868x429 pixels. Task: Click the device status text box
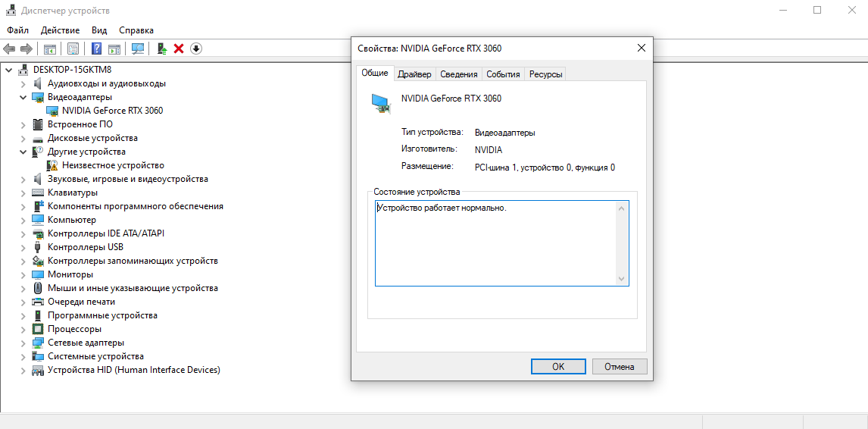[501, 243]
